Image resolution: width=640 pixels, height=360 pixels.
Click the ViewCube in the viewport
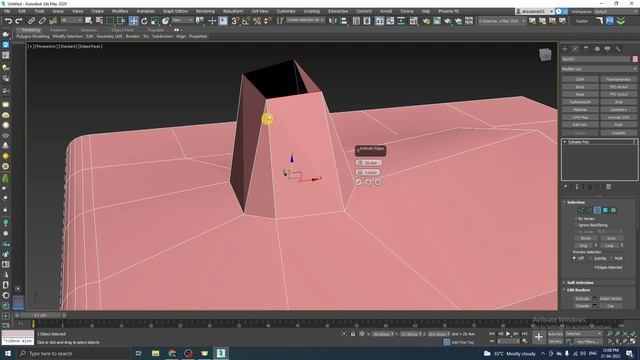(x=545, y=55)
